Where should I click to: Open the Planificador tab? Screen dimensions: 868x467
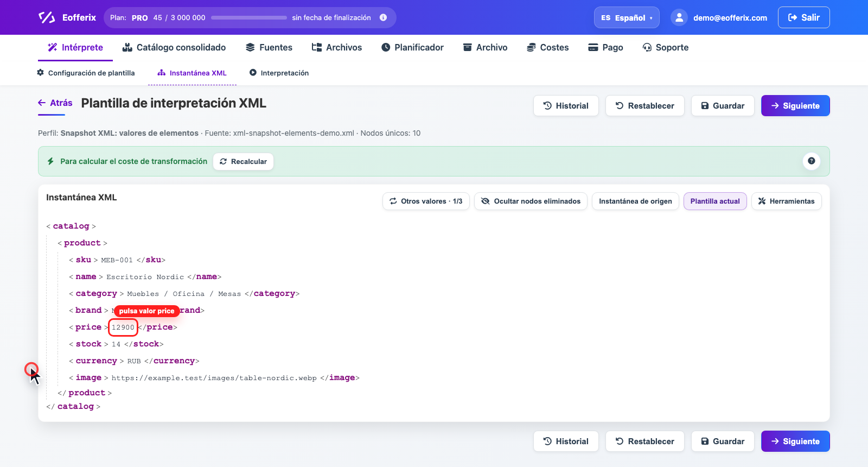coord(412,47)
